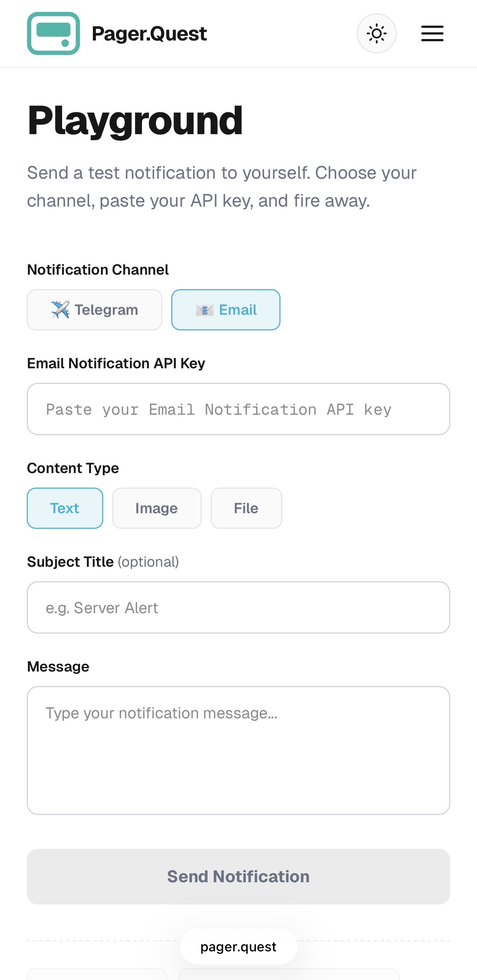Focus the Email Notification API key field
This screenshot has height=980, width=477.
point(238,409)
